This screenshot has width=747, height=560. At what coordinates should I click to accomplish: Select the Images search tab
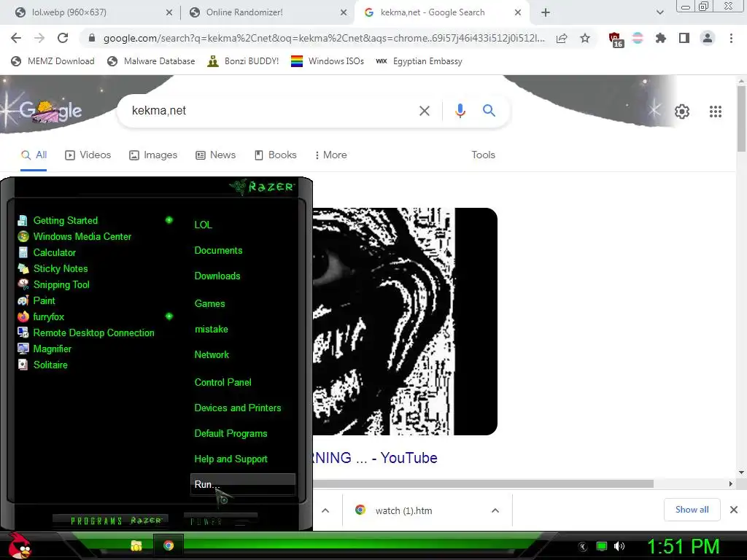pos(153,155)
